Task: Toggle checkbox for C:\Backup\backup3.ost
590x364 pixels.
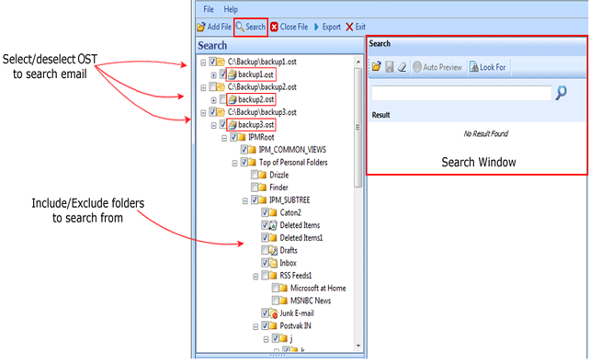Action: pos(212,112)
